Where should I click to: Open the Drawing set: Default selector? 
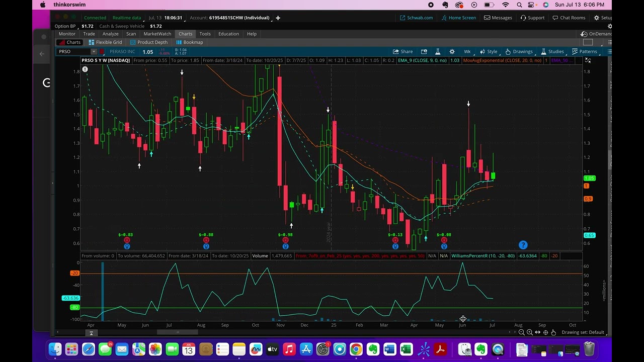tap(583, 332)
